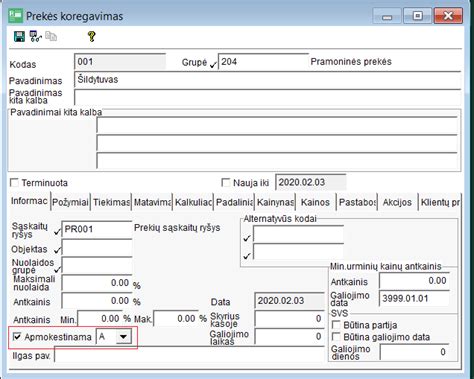Click the Ilgas pav. input field
474x379 pixels.
(x=189, y=355)
